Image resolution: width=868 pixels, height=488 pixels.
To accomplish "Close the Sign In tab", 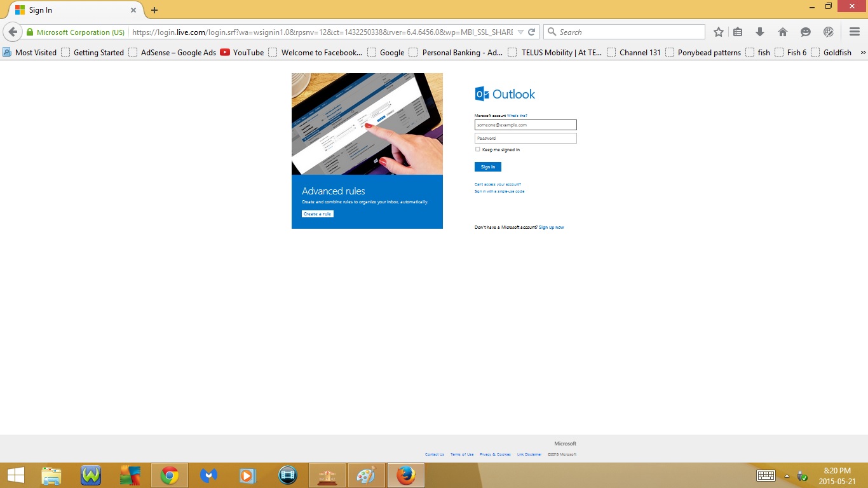I will coord(133,10).
